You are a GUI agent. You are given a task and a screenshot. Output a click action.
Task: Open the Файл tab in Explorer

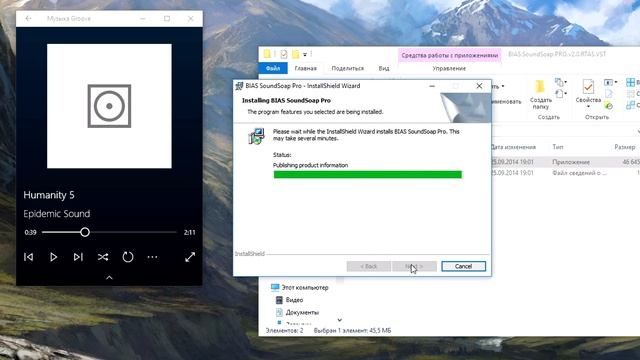point(273,68)
